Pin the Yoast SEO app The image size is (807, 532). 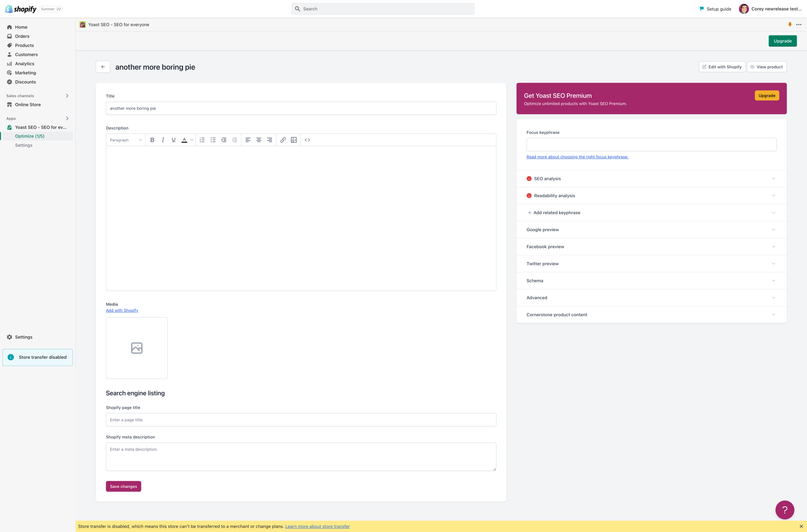tap(790, 24)
